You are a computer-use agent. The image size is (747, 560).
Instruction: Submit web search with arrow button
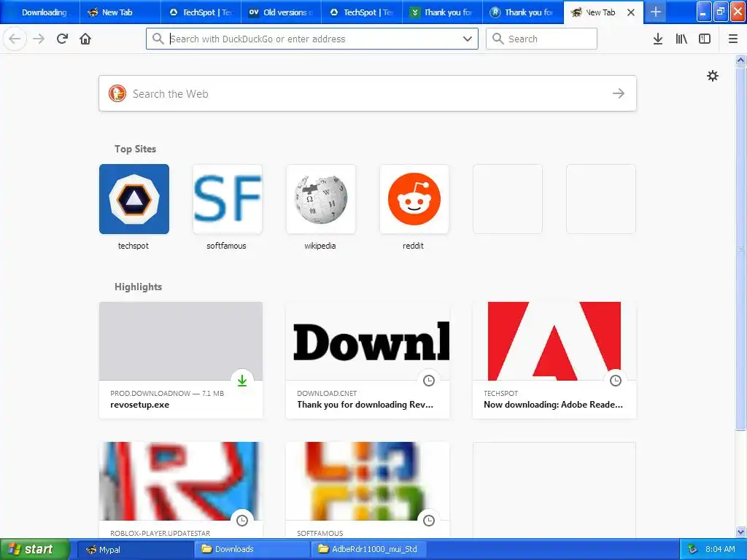(x=619, y=93)
